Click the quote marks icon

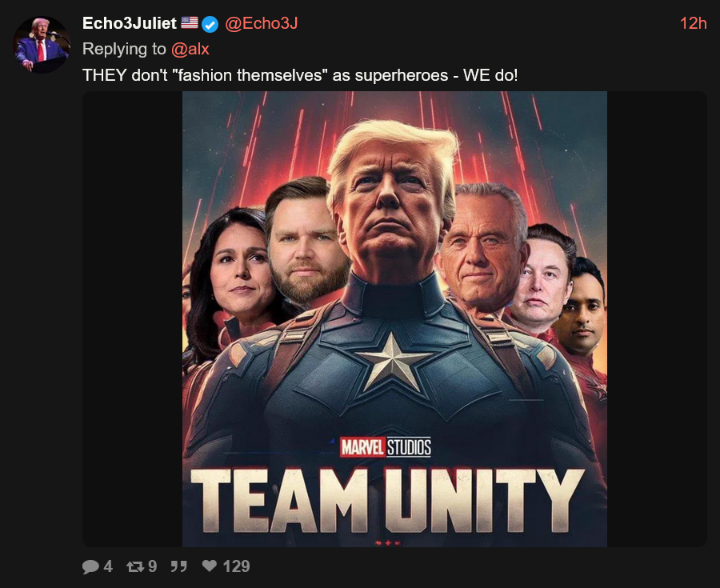click(x=178, y=567)
